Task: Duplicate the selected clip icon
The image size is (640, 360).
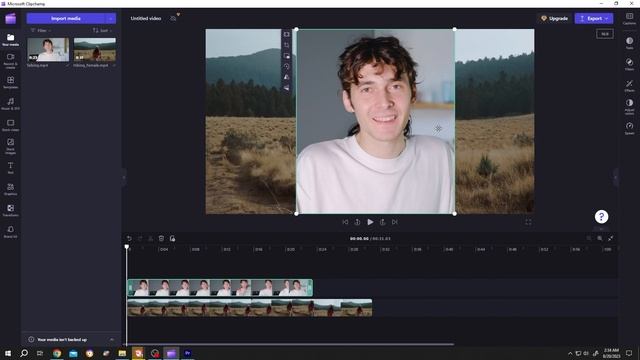Action: 172,238
